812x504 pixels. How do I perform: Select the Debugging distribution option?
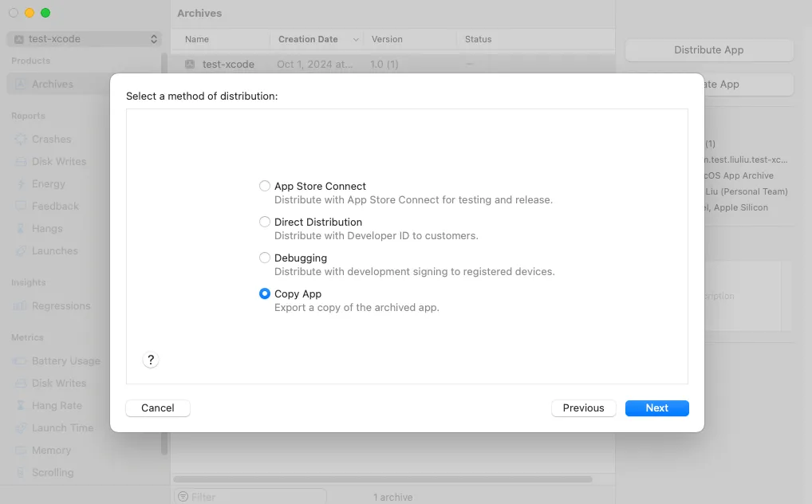coord(264,258)
